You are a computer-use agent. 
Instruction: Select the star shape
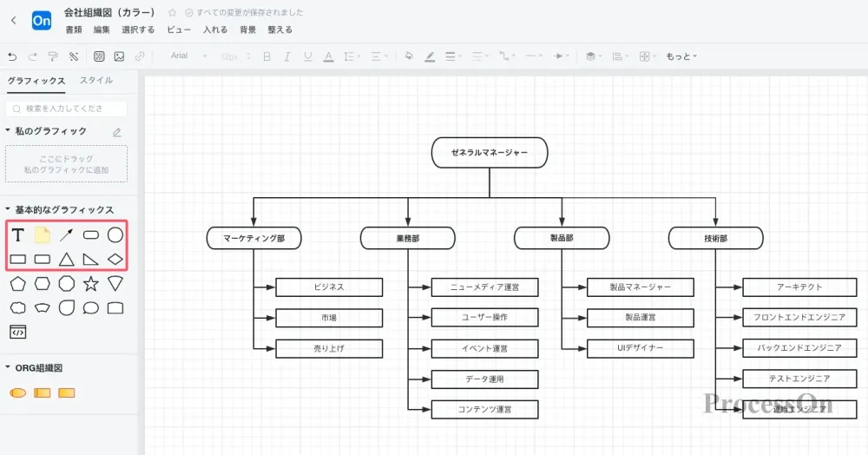coord(91,284)
